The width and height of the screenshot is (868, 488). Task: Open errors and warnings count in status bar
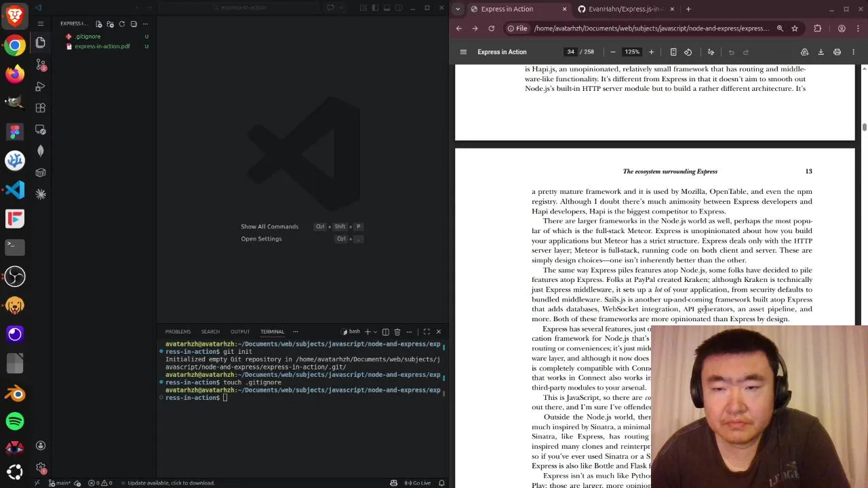tap(100, 483)
